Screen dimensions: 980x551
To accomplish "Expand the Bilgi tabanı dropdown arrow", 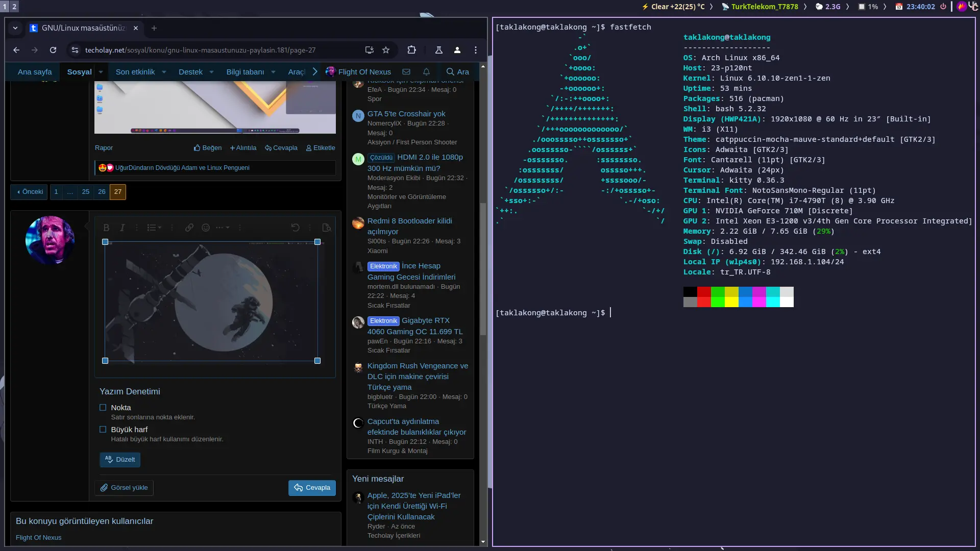I will [x=273, y=72].
